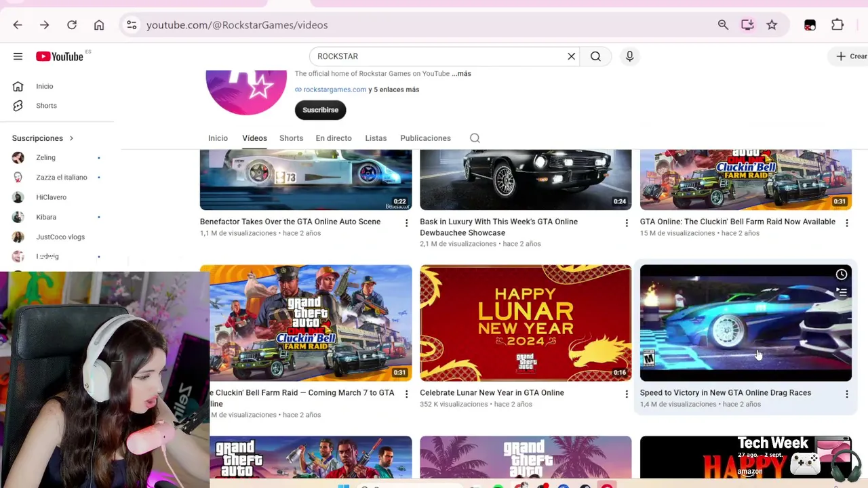868x488 pixels.
Task: Open the Listas tab
Action: pyautogui.click(x=376, y=138)
